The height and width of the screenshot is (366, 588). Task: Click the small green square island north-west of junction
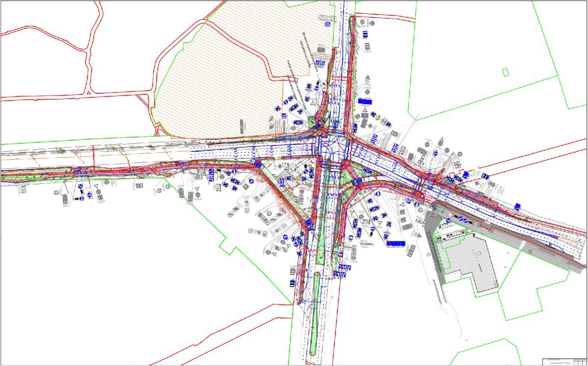(x=312, y=122)
